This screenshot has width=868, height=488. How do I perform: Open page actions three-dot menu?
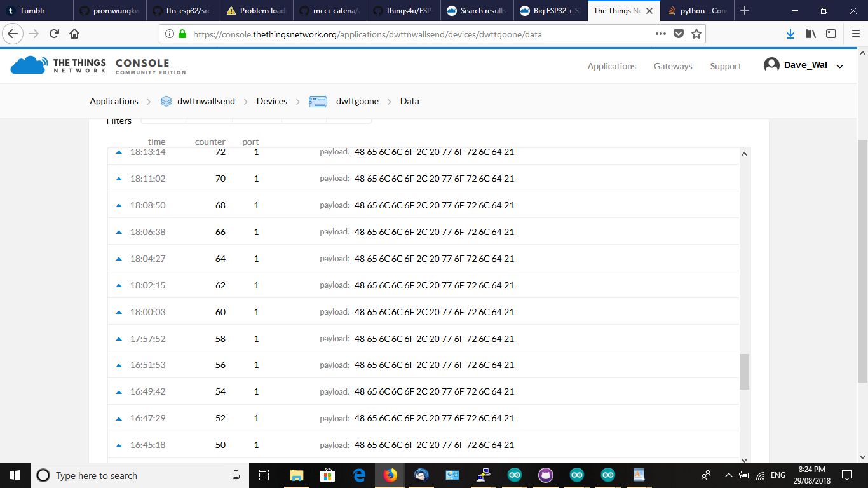(x=661, y=34)
